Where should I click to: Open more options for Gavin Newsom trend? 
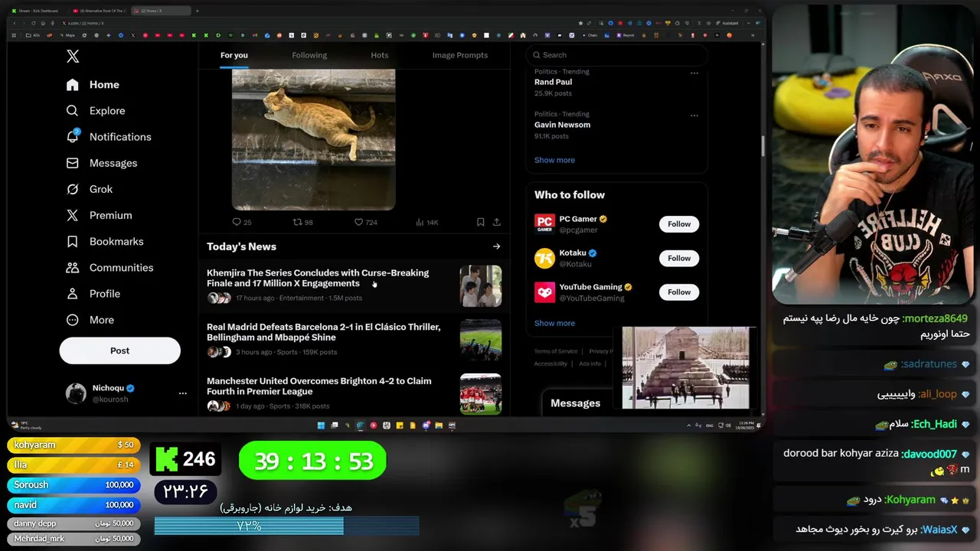pos(694,116)
